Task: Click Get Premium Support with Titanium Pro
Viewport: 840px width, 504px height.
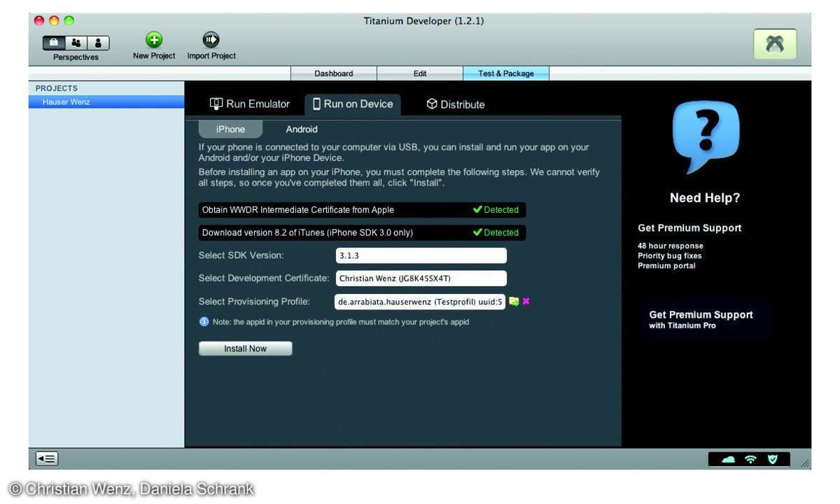Action: pyautogui.click(x=701, y=319)
